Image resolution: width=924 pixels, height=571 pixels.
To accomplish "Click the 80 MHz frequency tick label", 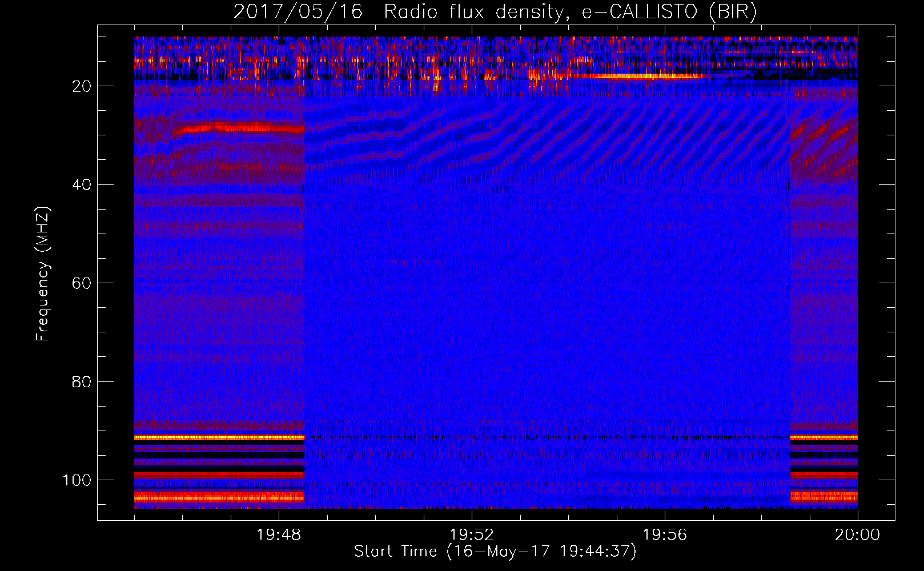I will 82,381.
